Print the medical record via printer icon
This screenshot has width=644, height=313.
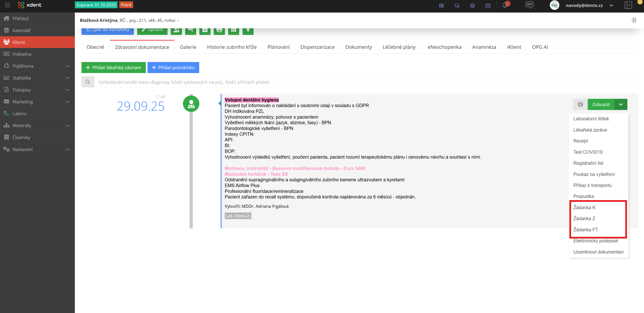(x=580, y=104)
